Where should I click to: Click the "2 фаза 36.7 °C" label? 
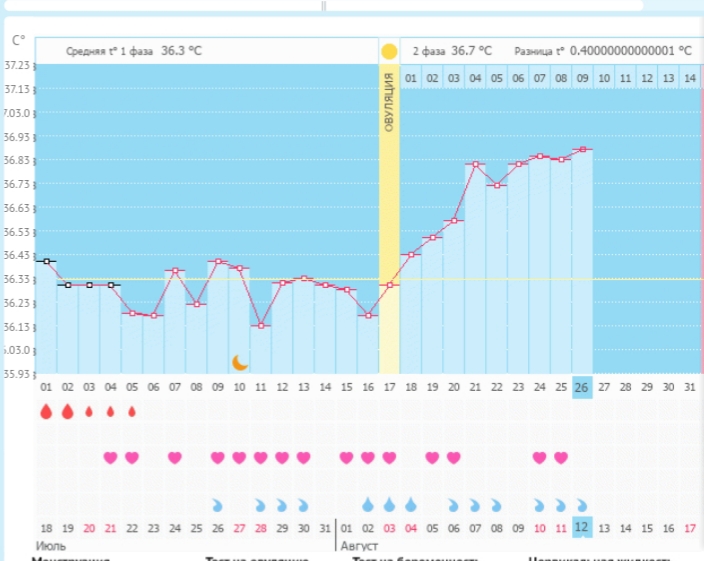click(x=452, y=50)
